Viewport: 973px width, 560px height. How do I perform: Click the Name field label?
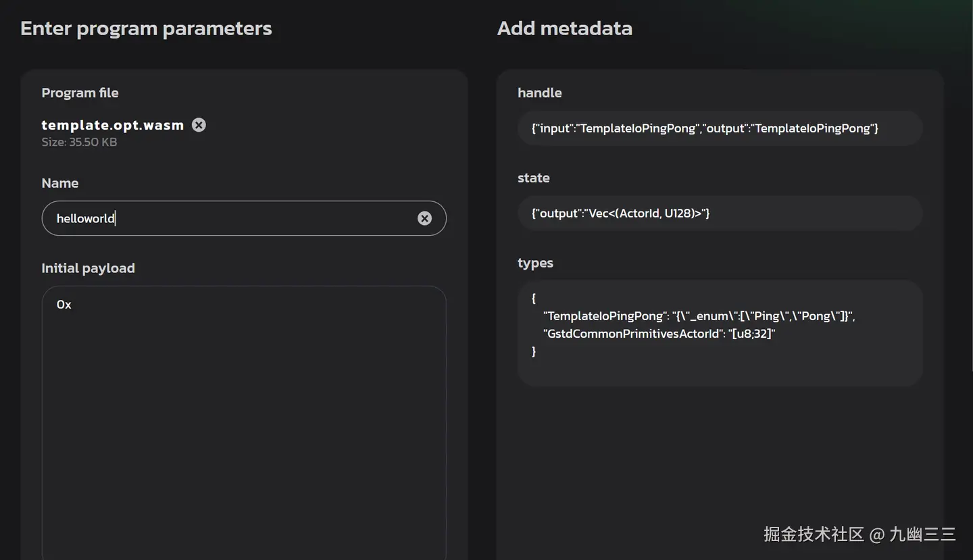pos(59,183)
